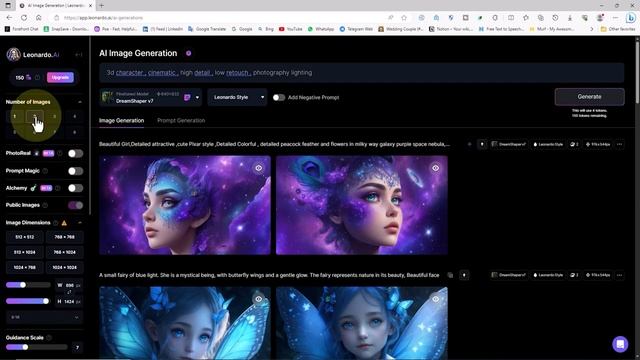Toggle visibility on second purple peacock girl image
Viewport: 640px width, 360px height.
(x=436, y=168)
